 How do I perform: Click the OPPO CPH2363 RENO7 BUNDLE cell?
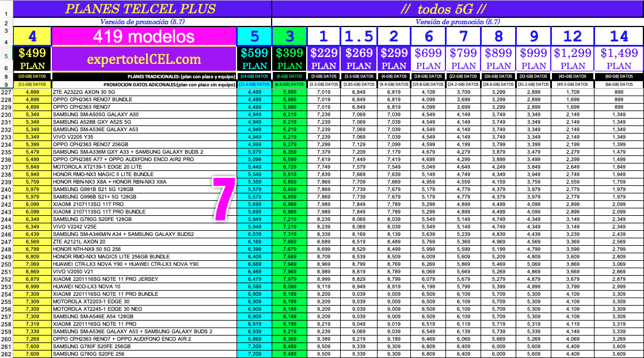(144, 100)
